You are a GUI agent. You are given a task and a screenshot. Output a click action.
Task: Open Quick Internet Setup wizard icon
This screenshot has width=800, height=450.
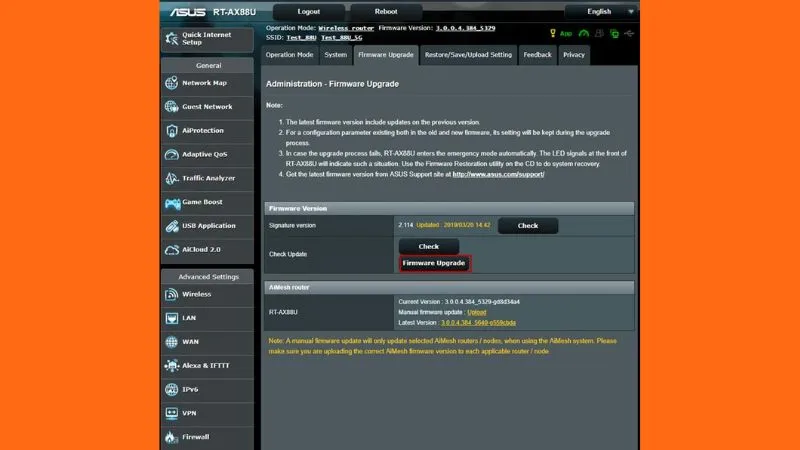point(172,38)
